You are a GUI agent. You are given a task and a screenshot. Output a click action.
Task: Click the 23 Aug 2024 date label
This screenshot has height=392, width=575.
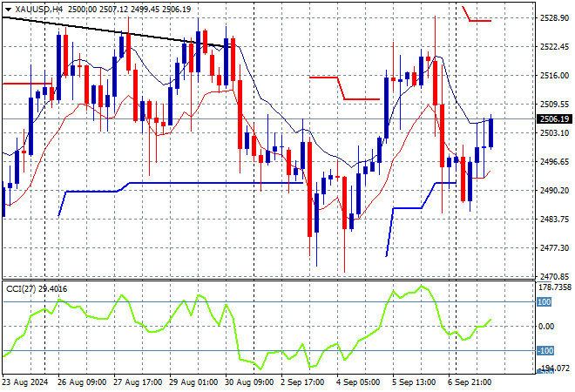(25, 382)
